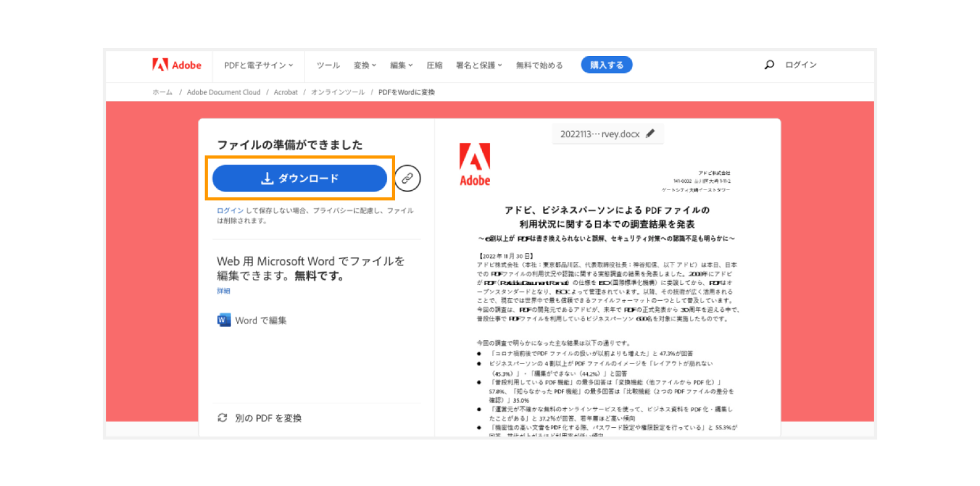Viewport: 980px width, 486px height.
Task: Open the ツール menu item
Action: (328, 65)
